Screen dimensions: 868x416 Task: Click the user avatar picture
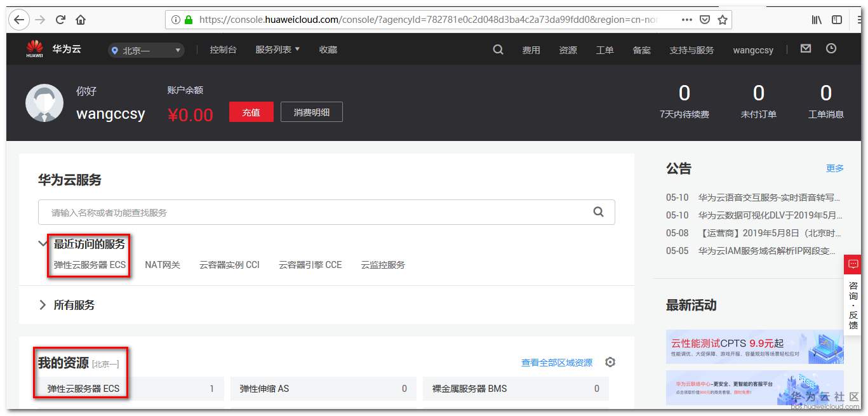pos(44,103)
